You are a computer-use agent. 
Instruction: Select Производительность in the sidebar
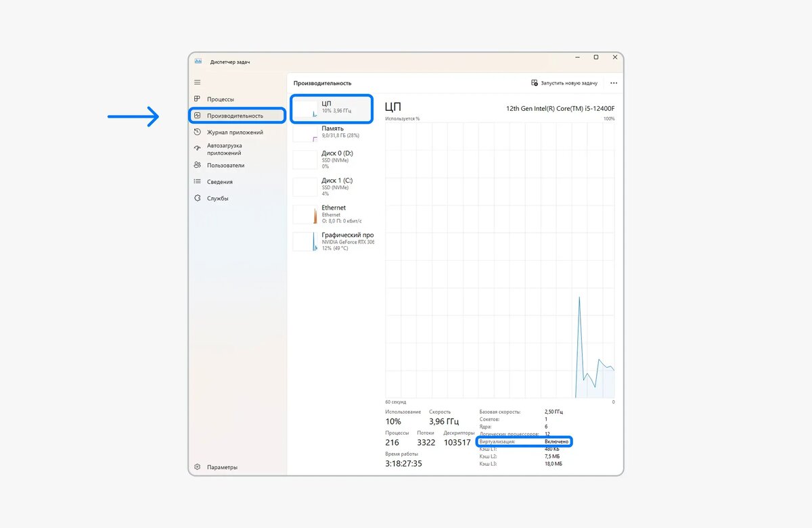(x=238, y=116)
